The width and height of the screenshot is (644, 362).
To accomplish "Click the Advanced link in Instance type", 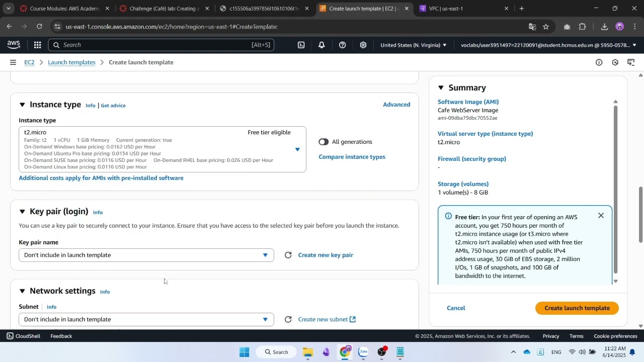I will (396, 105).
